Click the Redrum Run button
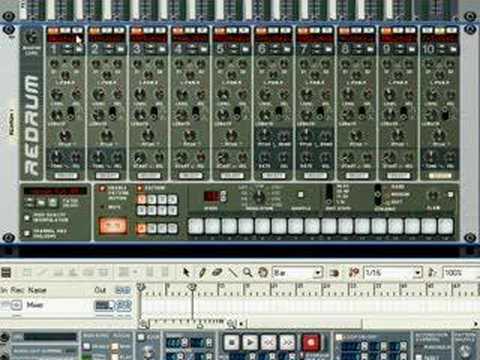Screen dimensions: 480x360 [x=113, y=226]
